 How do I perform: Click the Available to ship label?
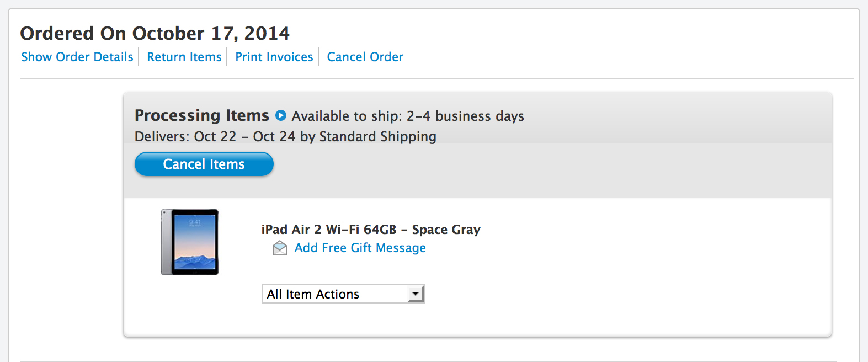click(347, 116)
